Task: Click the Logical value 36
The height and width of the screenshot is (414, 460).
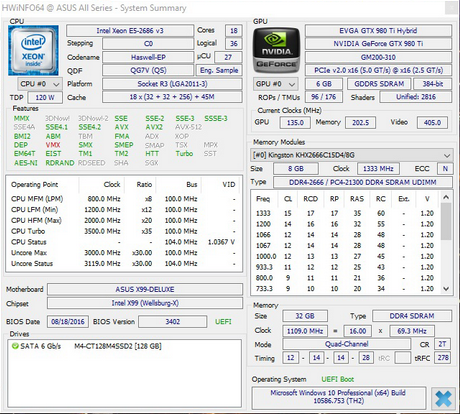Action: click(234, 44)
